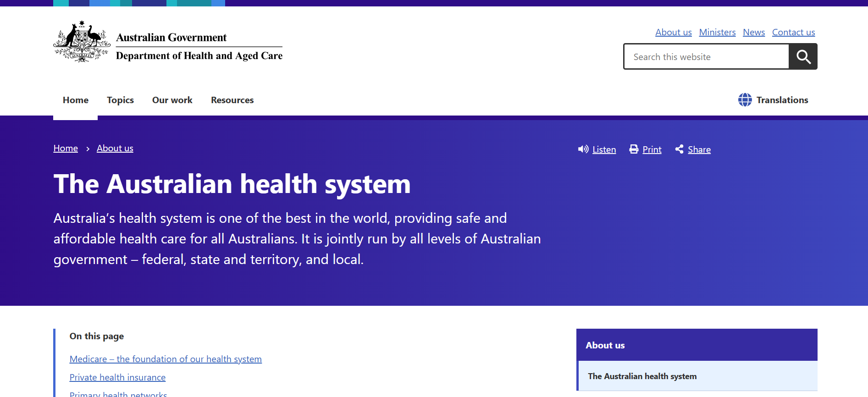Focus the Search this website field
Viewport: 868px width, 397px height.
(706, 57)
